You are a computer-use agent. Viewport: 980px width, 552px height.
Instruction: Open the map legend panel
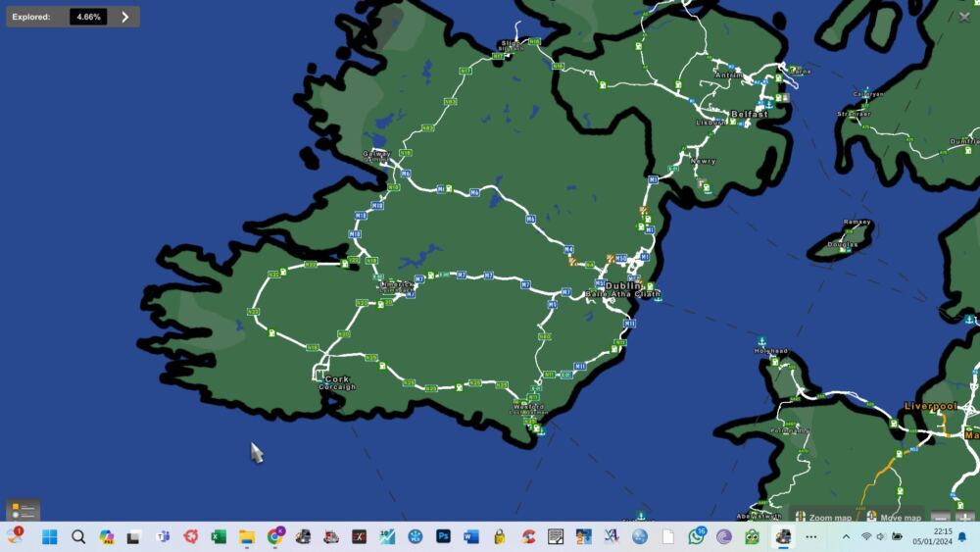coord(23,511)
